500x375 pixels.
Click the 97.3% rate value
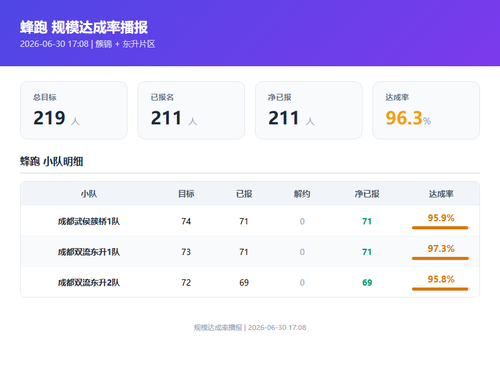tap(441, 249)
